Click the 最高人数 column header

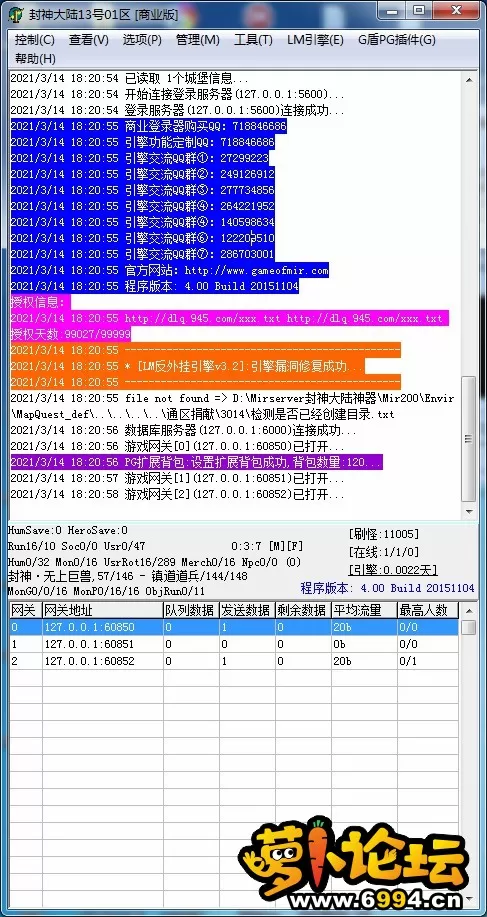[427, 611]
